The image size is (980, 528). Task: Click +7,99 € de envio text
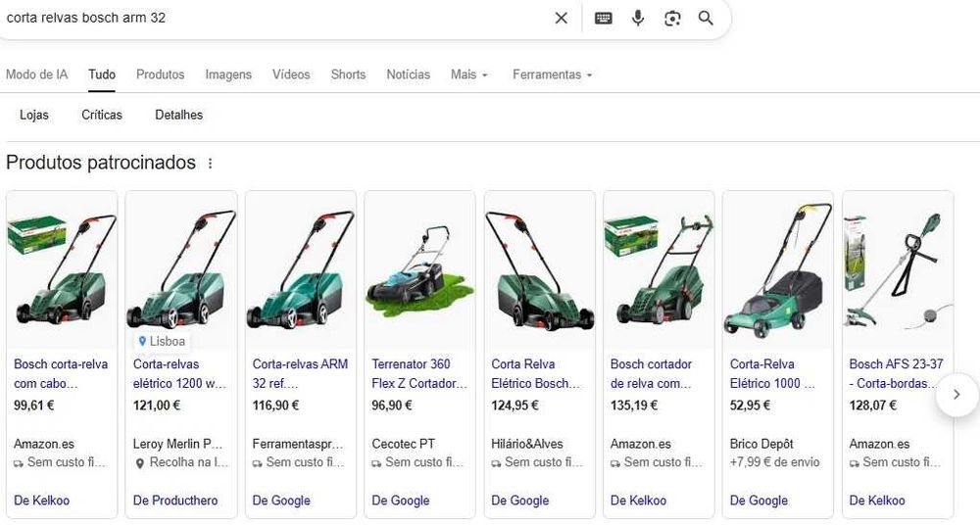[x=774, y=462]
